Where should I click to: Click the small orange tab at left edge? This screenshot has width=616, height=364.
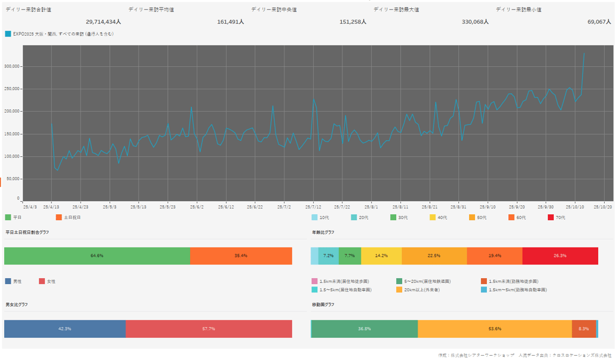(1, 181)
